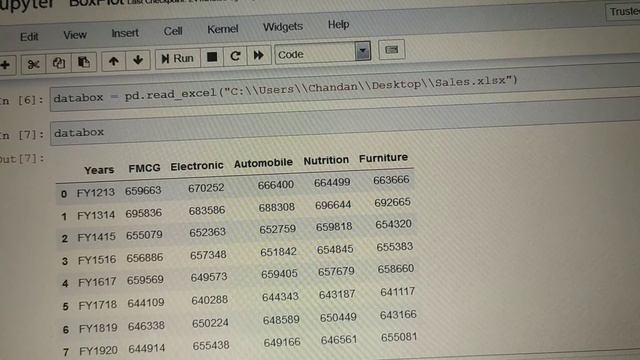Click the Nutrition column header

pyautogui.click(x=326, y=160)
